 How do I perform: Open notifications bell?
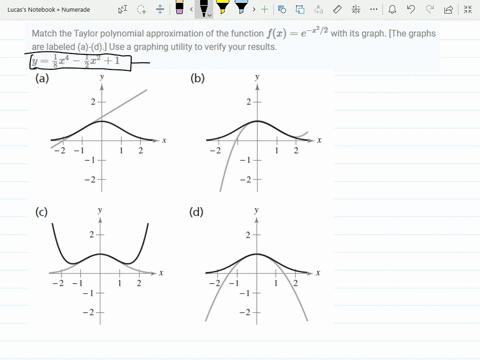pyautogui.click(x=392, y=9)
